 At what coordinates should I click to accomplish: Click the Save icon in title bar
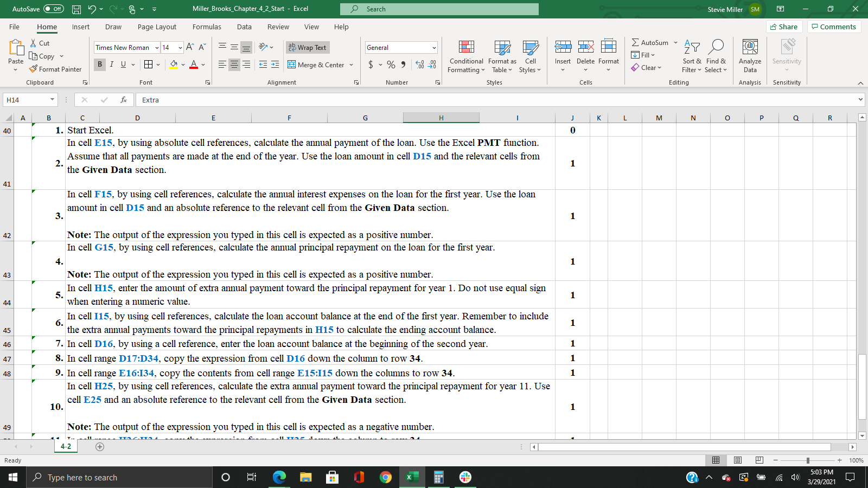click(x=76, y=9)
